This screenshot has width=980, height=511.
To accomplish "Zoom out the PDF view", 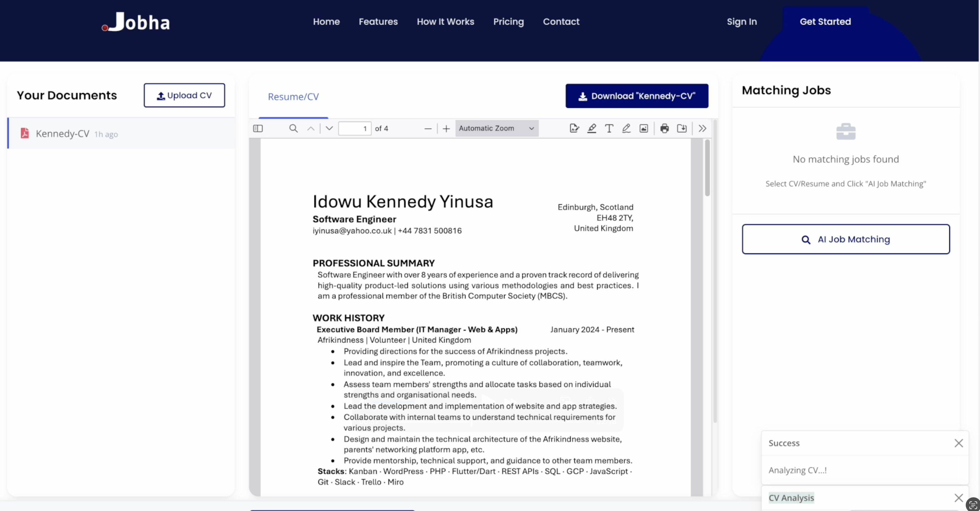I will (428, 129).
